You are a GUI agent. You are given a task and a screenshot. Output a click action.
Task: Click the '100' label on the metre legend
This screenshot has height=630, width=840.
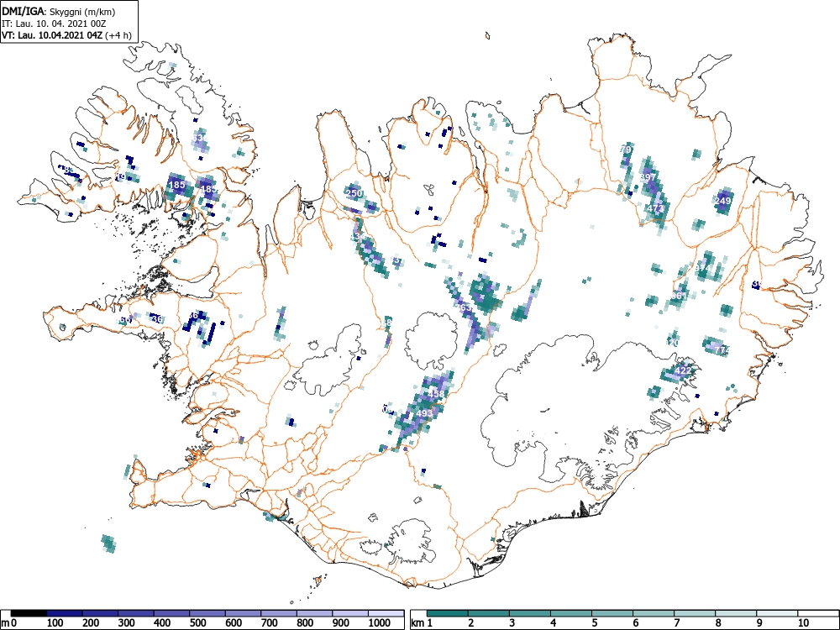click(x=55, y=623)
